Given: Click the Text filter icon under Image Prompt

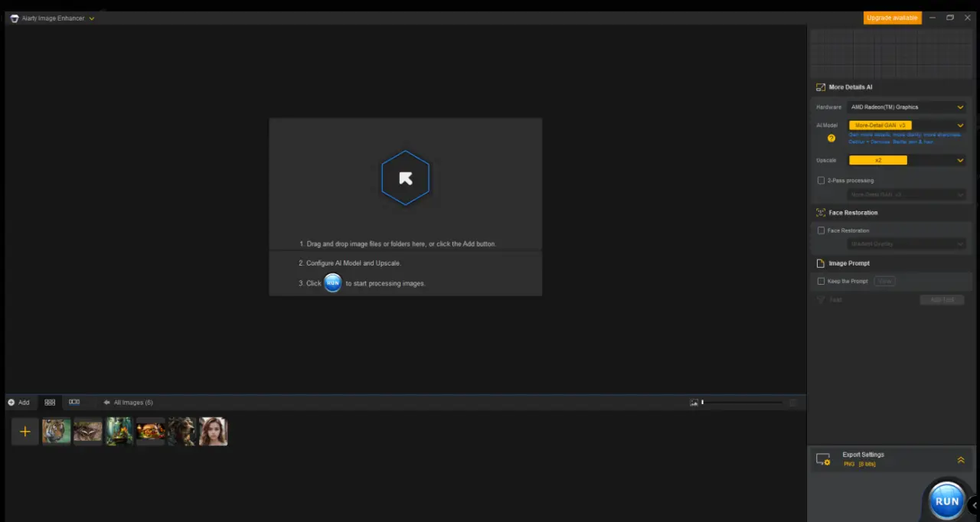Looking at the screenshot, I should point(821,299).
